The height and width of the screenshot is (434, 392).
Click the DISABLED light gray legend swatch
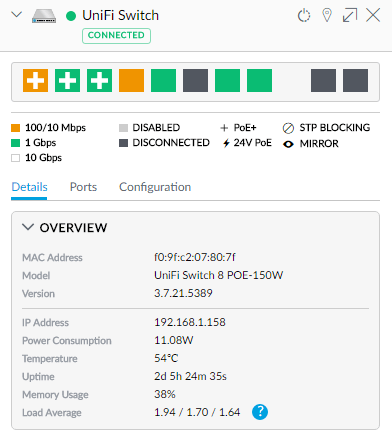pyautogui.click(x=123, y=128)
